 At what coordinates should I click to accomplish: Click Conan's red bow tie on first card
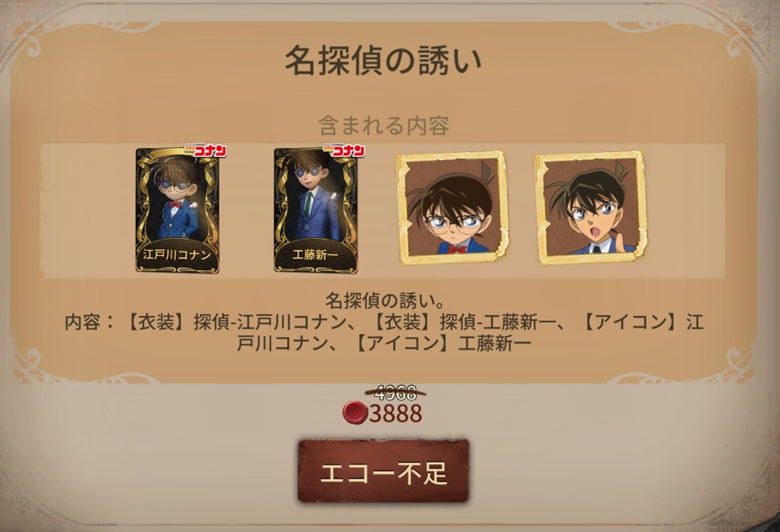(x=175, y=204)
